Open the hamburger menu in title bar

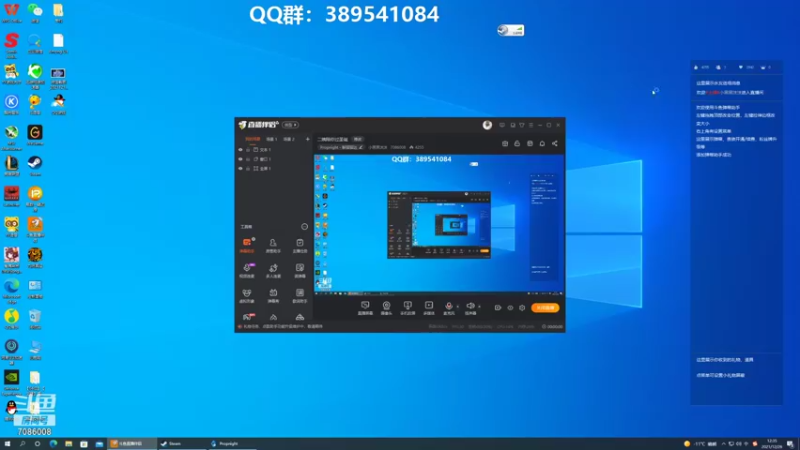(x=531, y=125)
